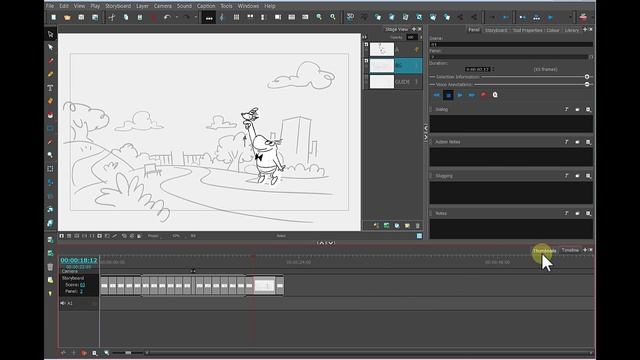This screenshot has width=640, height=360.
Task: Select the red Brush tool
Action: click(x=50, y=61)
